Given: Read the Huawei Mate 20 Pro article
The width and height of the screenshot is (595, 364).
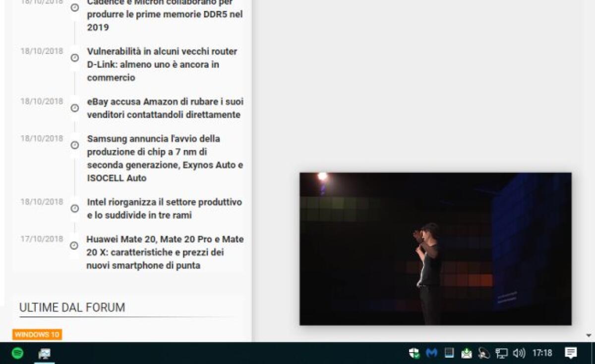Looking at the screenshot, I should pos(165,252).
